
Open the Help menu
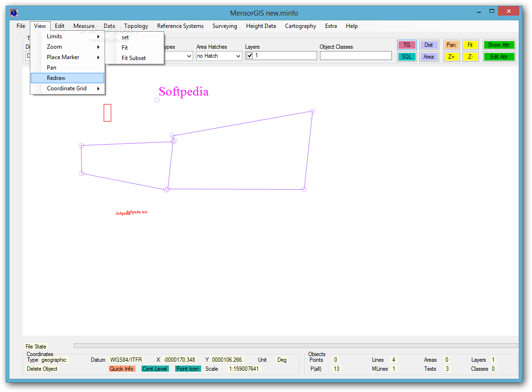[352, 26]
